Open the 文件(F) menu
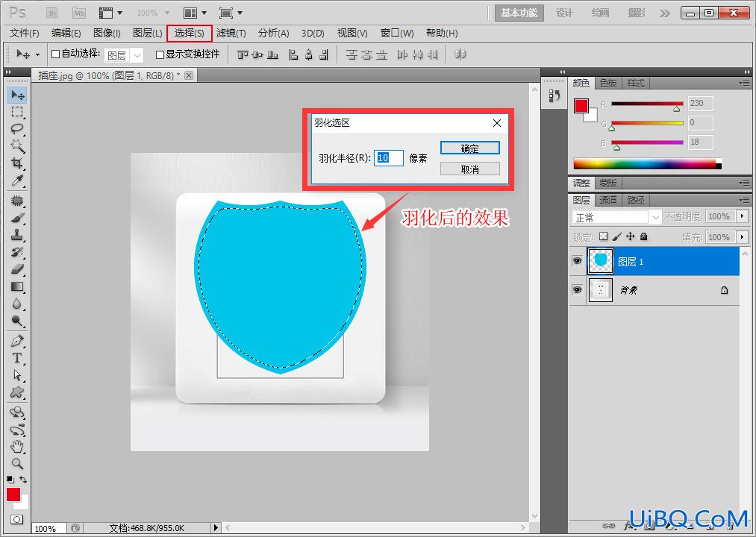756x537 pixels. (x=24, y=34)
